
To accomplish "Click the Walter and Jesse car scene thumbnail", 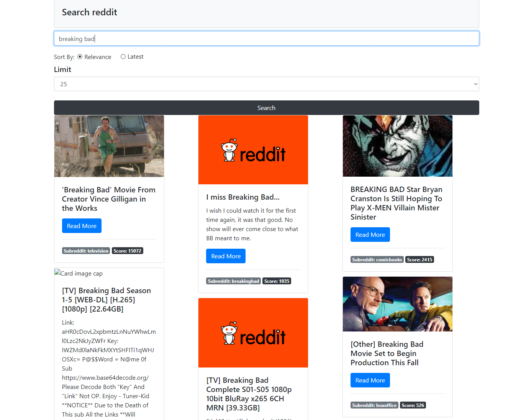I will pos(397,304).
